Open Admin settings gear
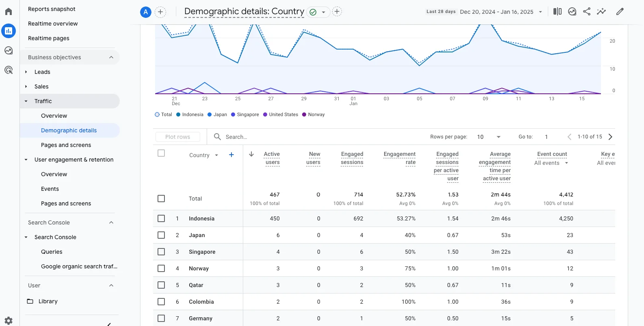Screen dimensions: 644x326 click(x=9, y=320)
